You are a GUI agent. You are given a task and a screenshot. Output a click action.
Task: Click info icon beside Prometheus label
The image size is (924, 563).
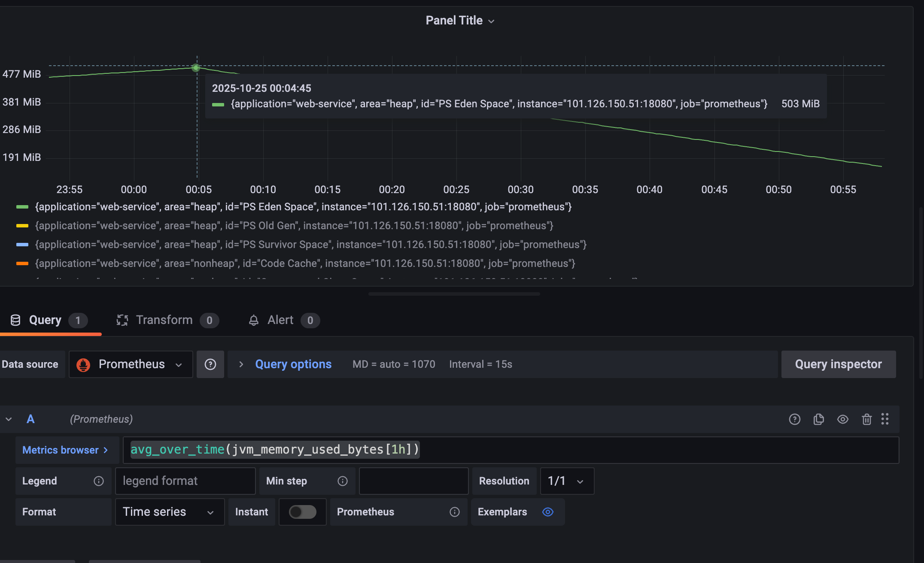(x=454, y=512)
